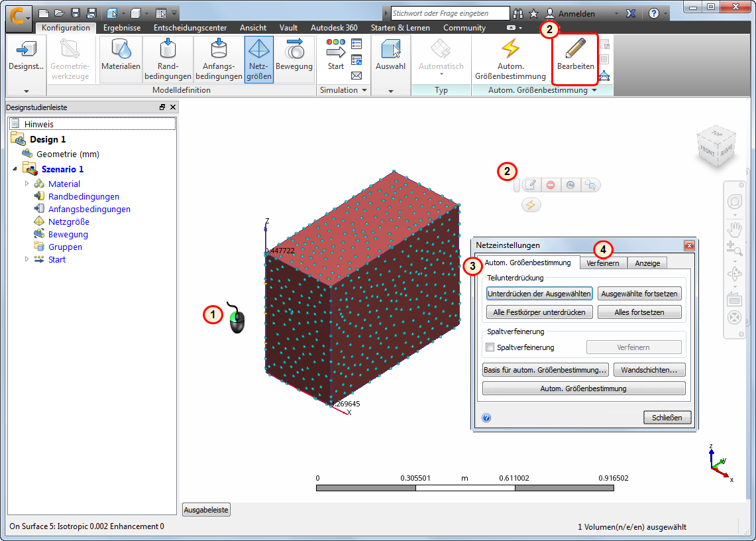
Task: Collapse the Szenario 1 tree node
Action: click(15, 169)
